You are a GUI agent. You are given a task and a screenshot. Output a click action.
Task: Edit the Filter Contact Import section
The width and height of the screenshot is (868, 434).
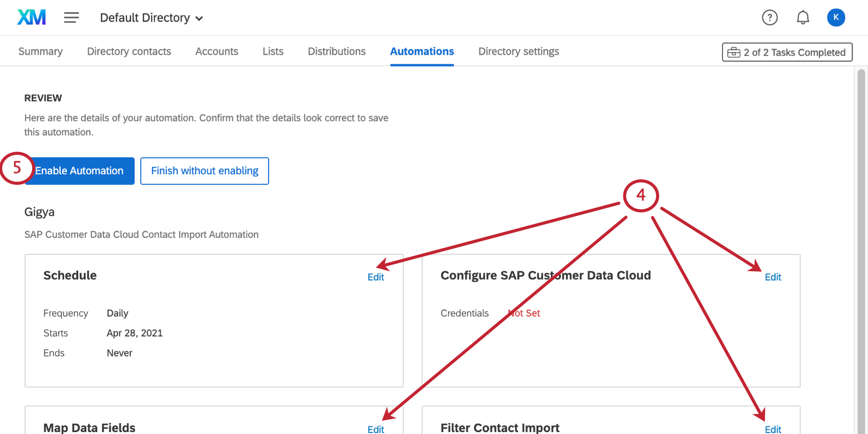773,429
